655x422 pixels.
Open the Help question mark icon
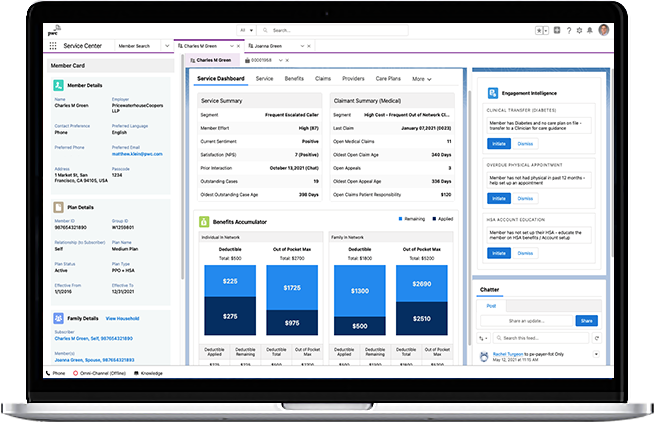(569, 31)
